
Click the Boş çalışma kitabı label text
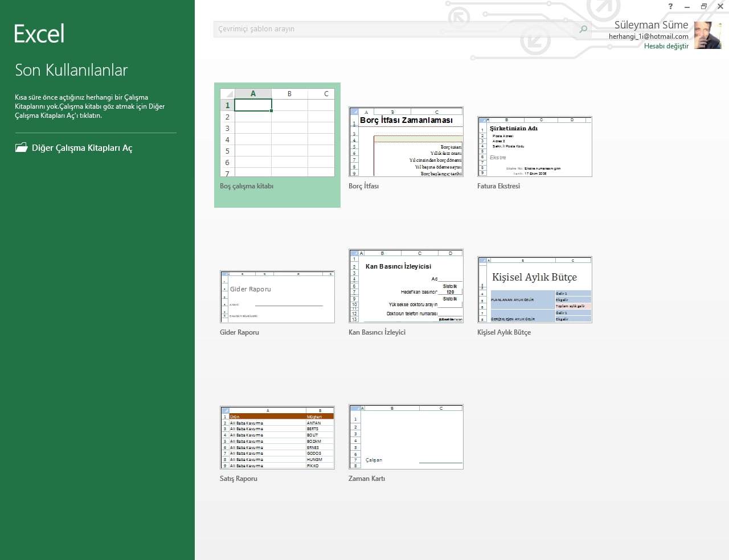tap(247, 186)
